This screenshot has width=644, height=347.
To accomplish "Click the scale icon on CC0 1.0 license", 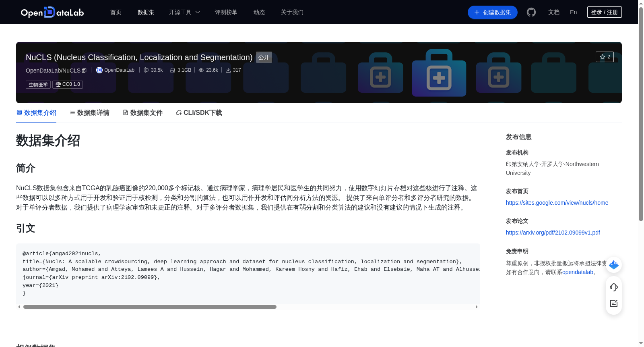I will (58, 84).
